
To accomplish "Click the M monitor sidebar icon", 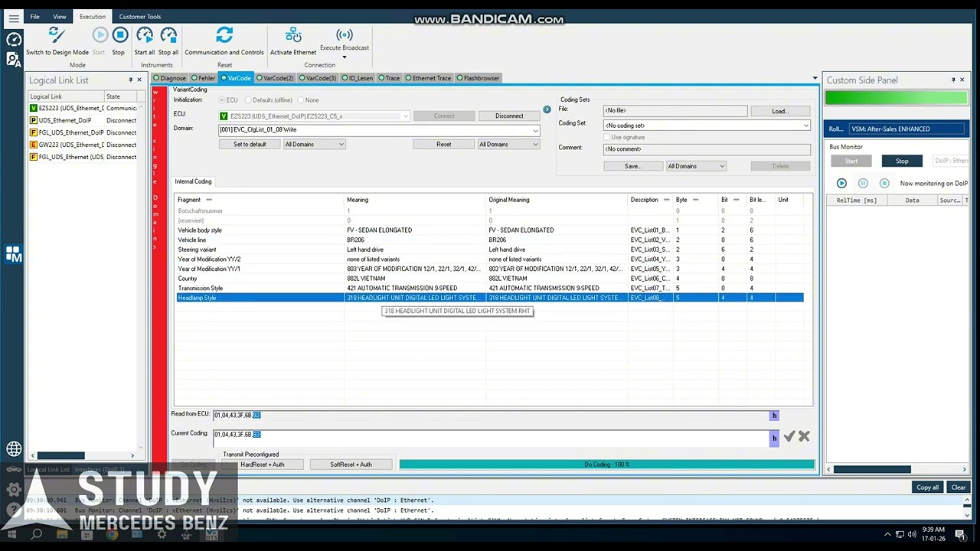I will coord(14,255).
